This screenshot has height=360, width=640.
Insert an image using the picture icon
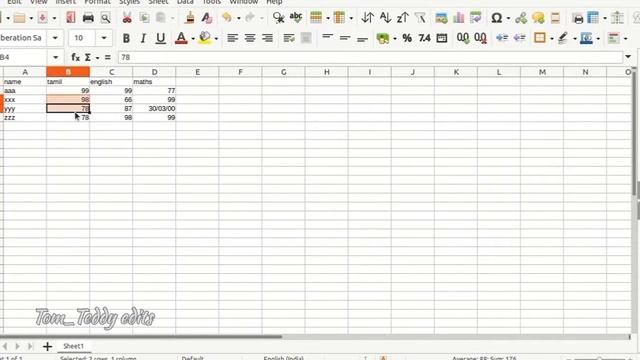(x=441, y=18)
